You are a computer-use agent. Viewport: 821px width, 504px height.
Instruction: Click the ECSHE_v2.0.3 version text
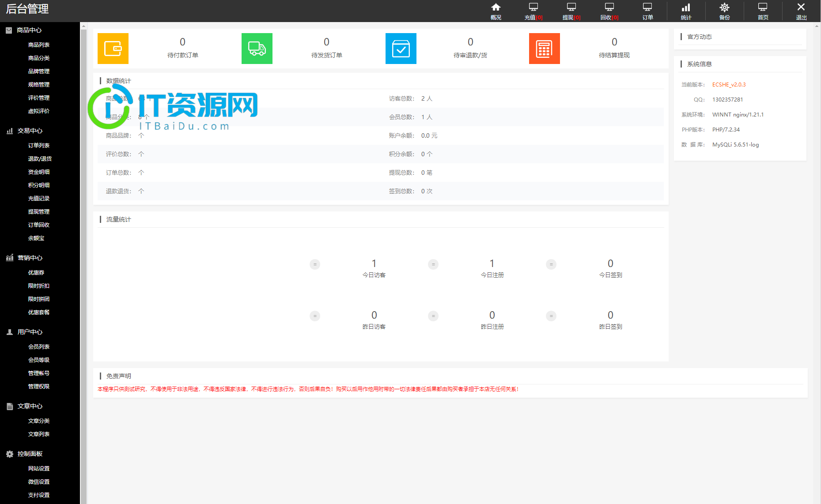coord(729,85)
